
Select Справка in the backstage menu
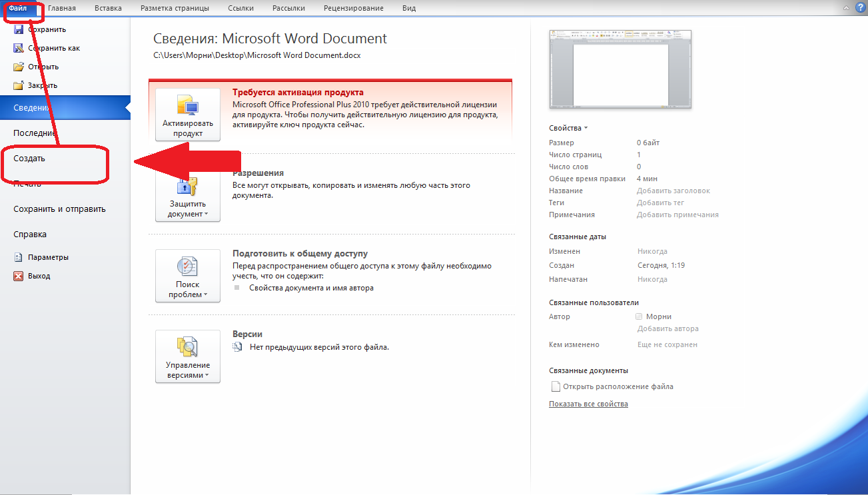click(x=65, y=234)
